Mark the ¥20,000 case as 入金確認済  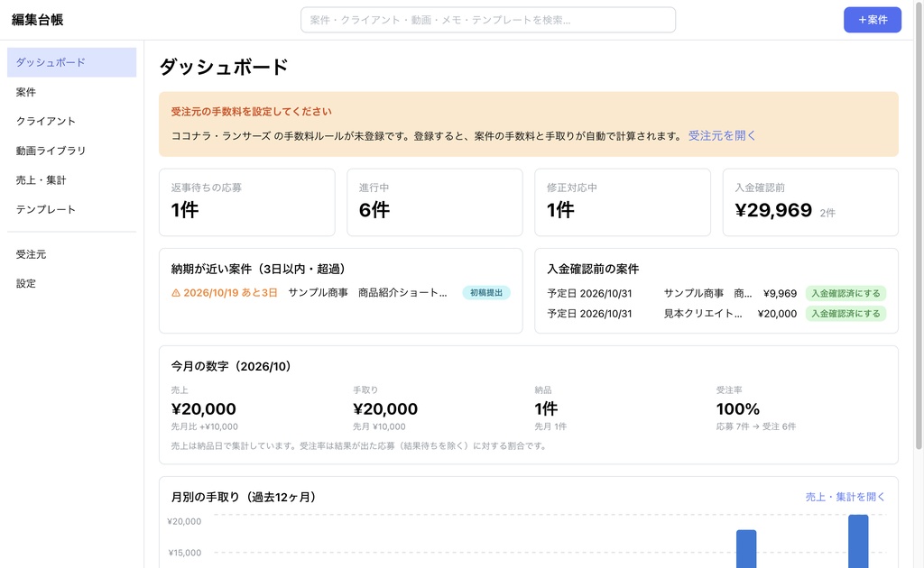845,314
